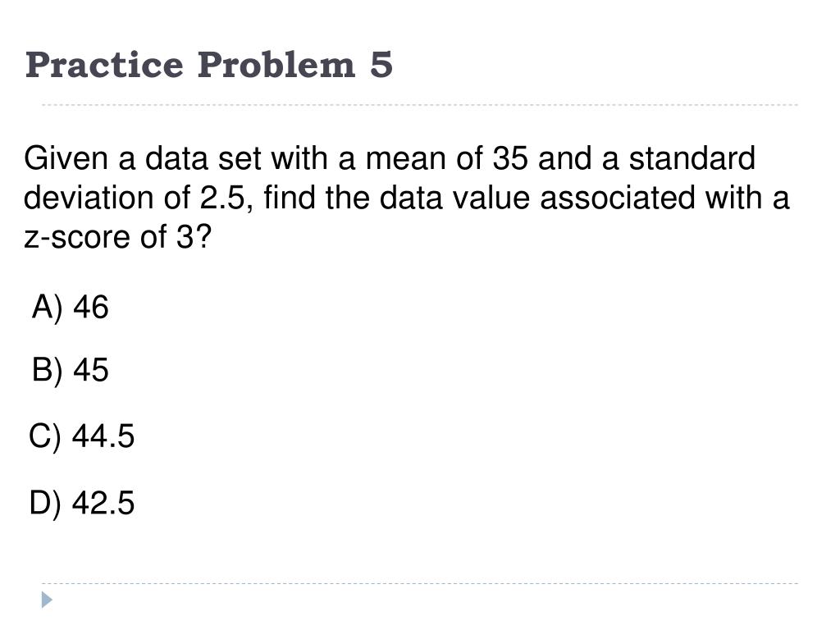
Task: Click the '3?' at question end
Action: 194,236
